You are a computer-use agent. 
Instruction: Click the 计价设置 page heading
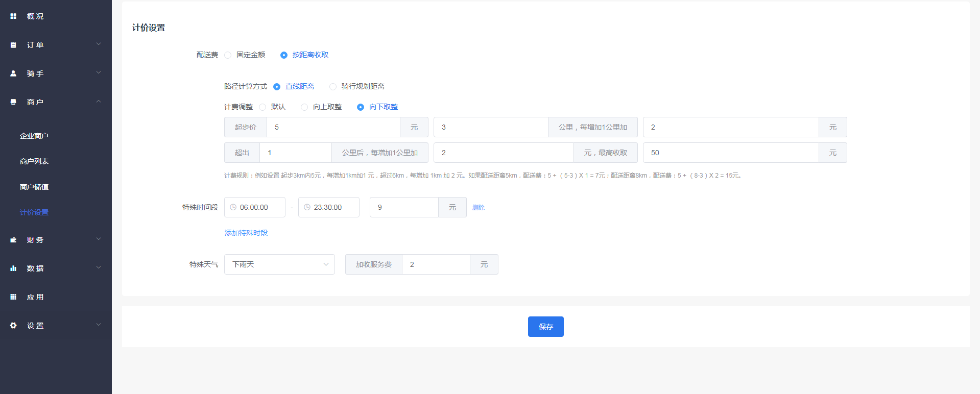coord(149,28)
